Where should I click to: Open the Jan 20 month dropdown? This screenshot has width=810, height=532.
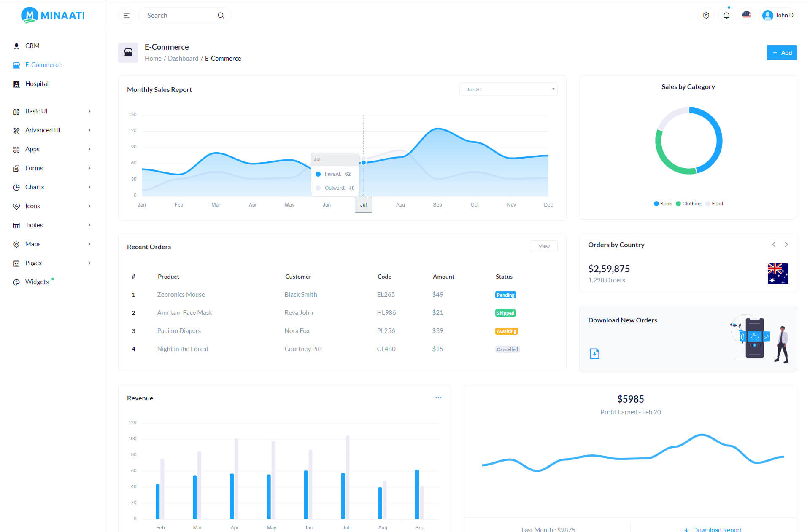[x=508, y=89]
